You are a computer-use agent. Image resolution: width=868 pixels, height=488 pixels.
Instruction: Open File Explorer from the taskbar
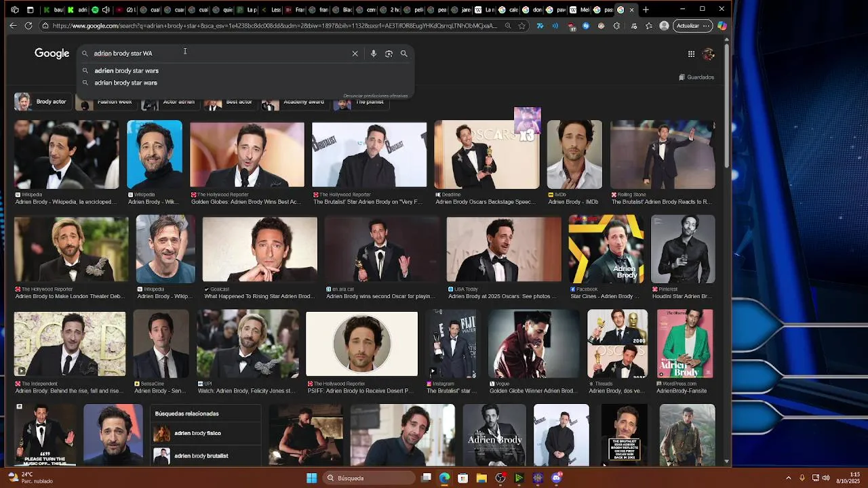[x=481, y=478]
